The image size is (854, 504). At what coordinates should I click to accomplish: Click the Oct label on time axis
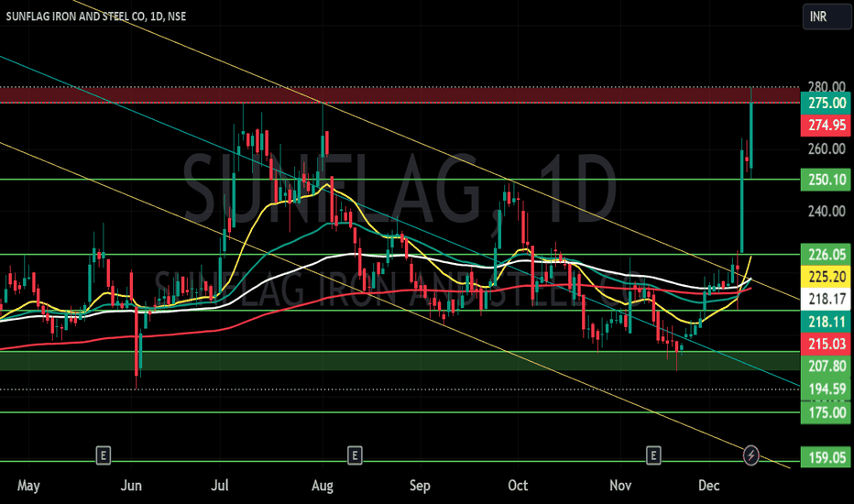point(518,486)
